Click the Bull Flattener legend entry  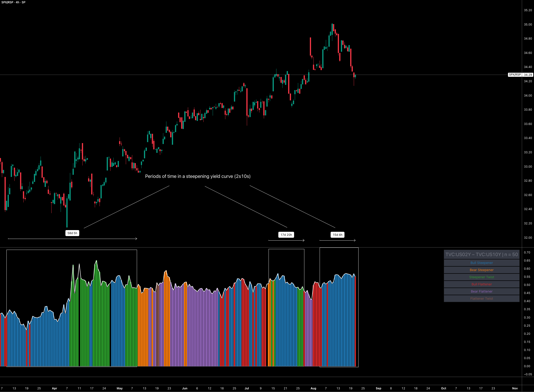481,284
